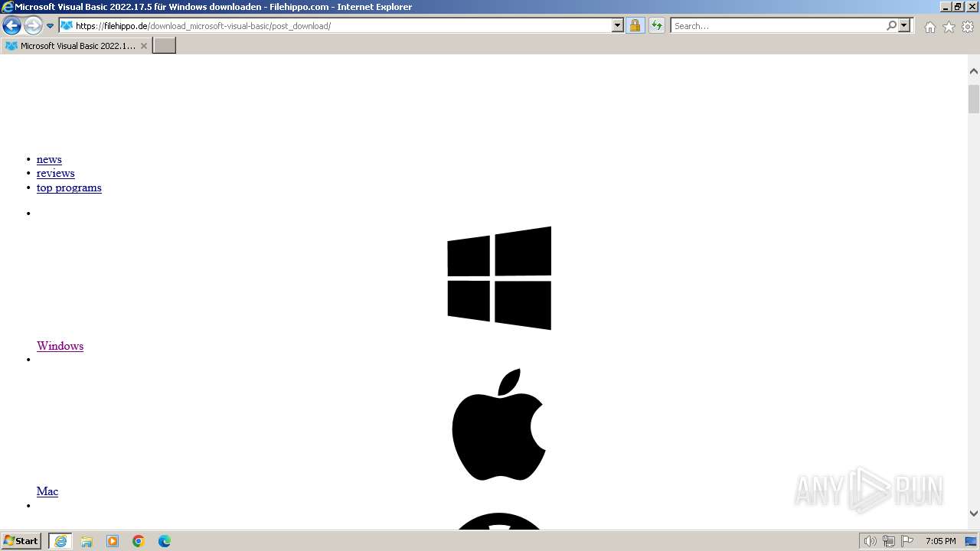Screen dimensions: 980x551
Task: Expand the address bar autocomplete dropdown
Action: (618, 25)
